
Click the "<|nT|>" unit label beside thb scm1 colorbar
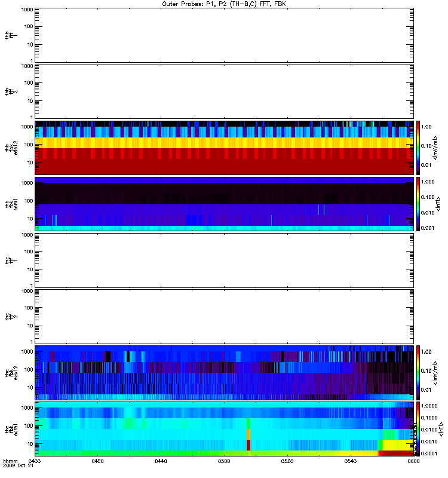pyautogui.click(x=438, y=204)
